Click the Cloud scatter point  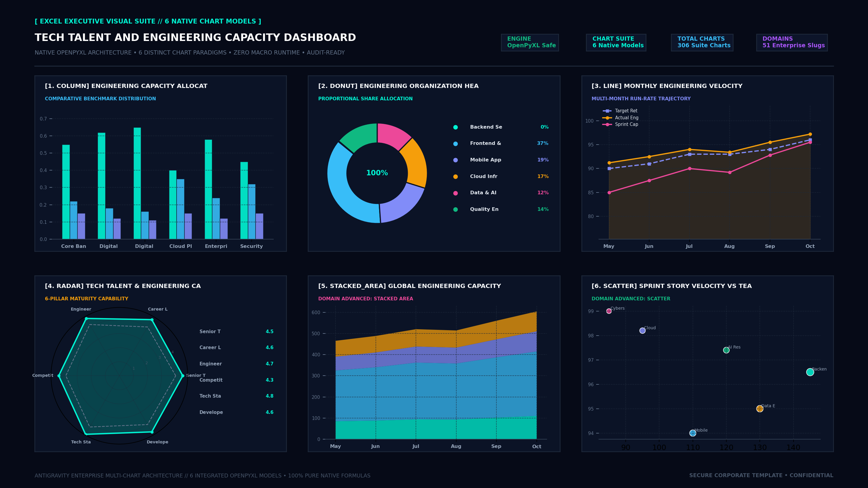643,331
